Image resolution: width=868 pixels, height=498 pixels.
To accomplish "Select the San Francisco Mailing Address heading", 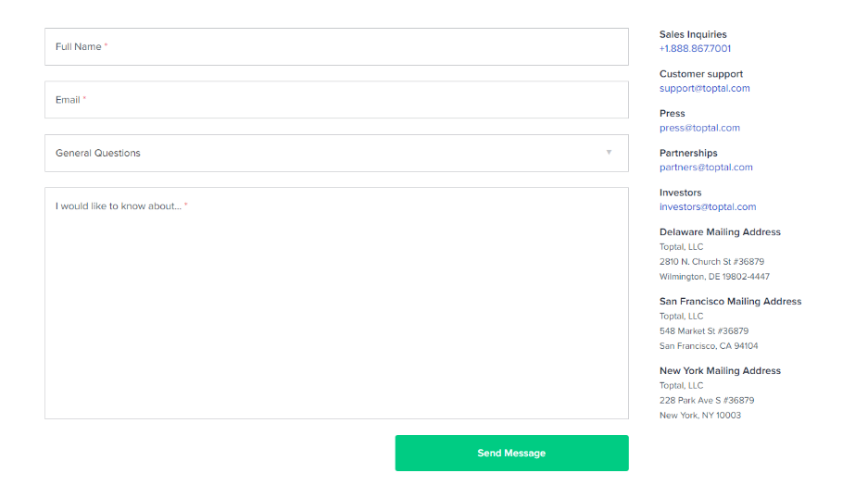I will [x=730, y=302].
